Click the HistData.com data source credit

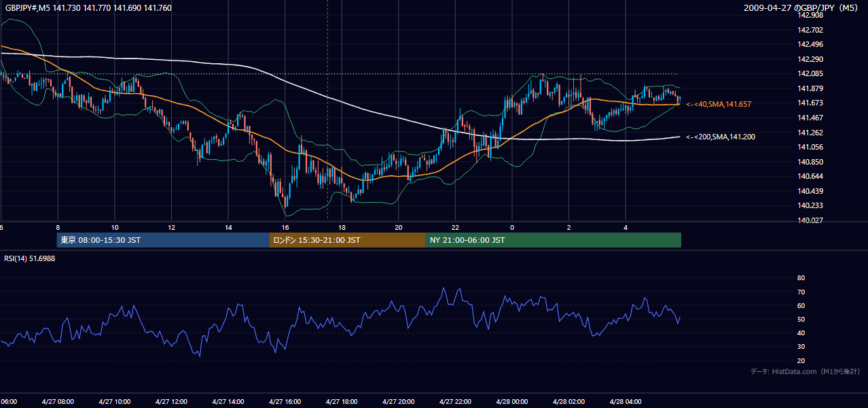[805, 371]
